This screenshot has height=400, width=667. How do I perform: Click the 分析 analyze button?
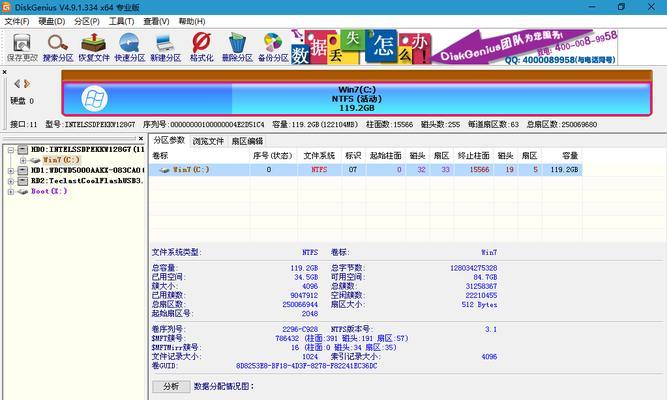(x=171, y=386)
